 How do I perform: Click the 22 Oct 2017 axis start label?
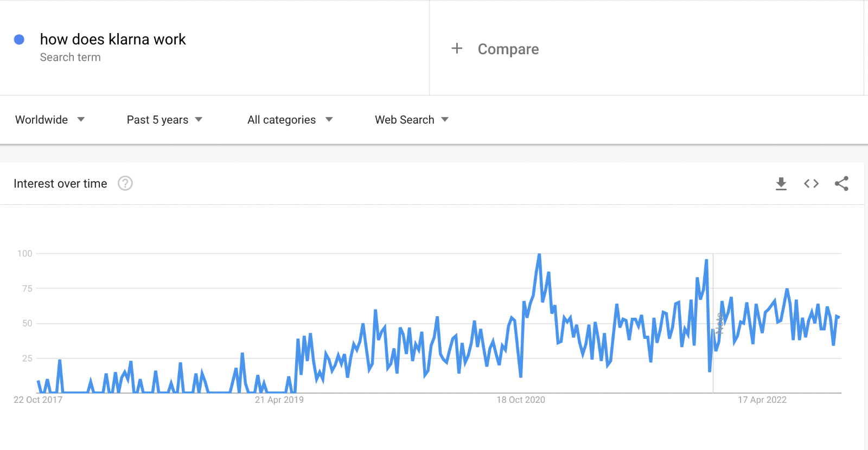click(x=38, y=400)
